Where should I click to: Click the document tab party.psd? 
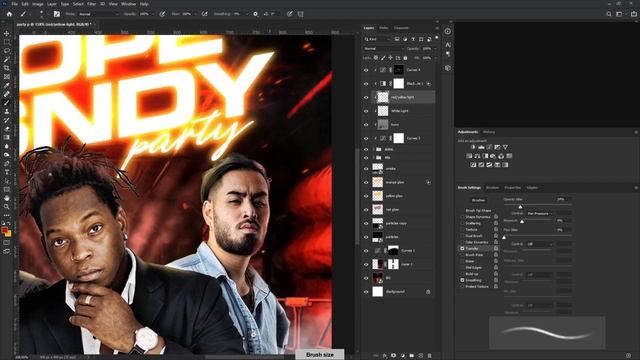53,24
